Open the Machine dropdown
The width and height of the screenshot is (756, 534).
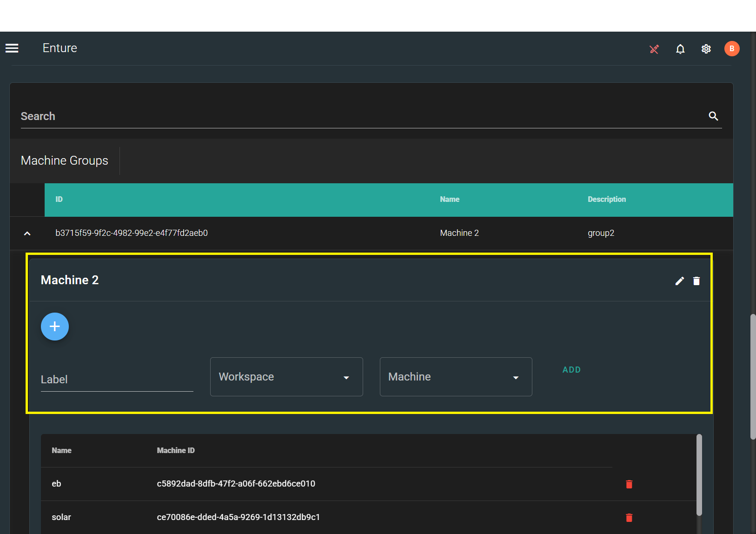point(456,377)
